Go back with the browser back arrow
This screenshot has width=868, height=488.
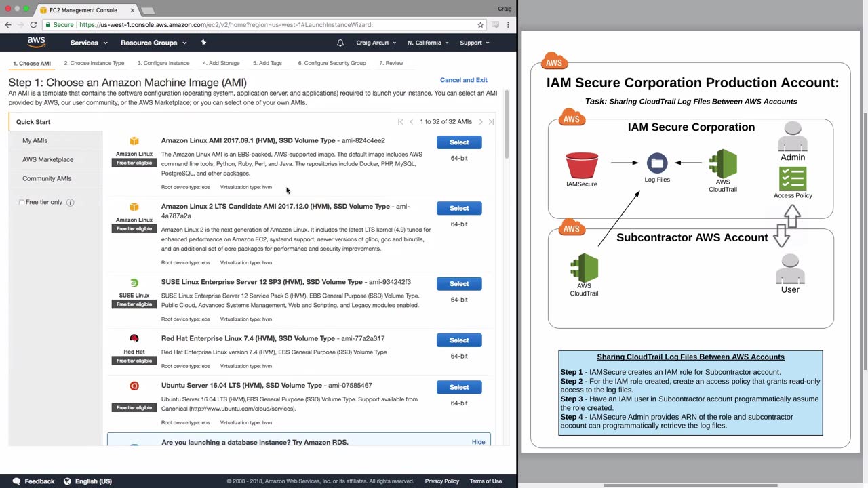point(8,25)
